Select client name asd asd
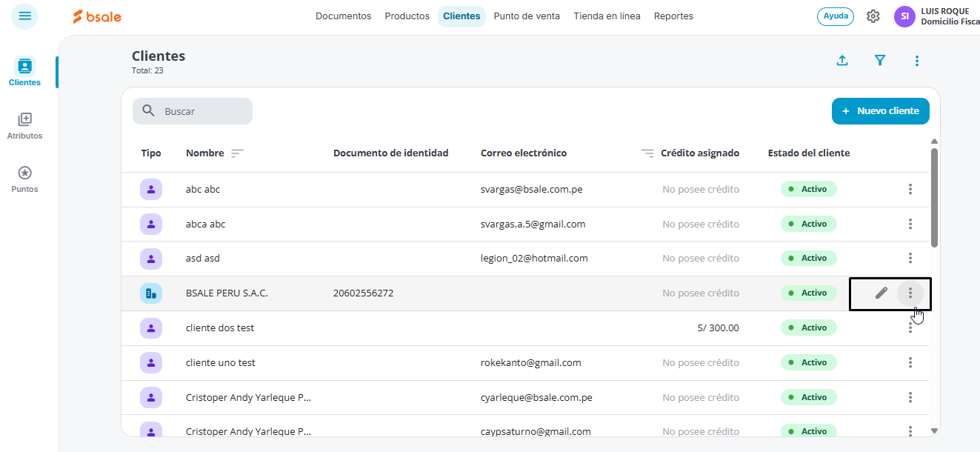The width and height of the screenshot is (980, 452). pos(203,259)
